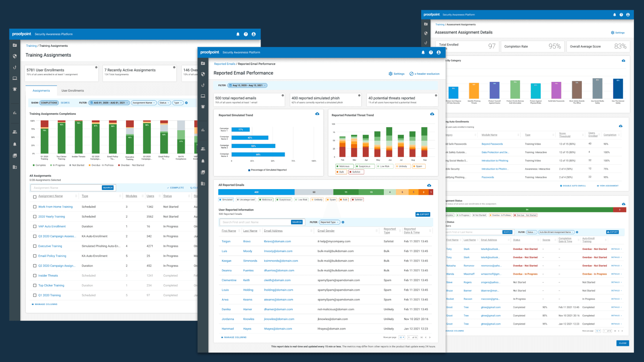Tick the Q1 2020 Training checkbox
This screenshot has height=362, width=644.
[x=35, y=295]
